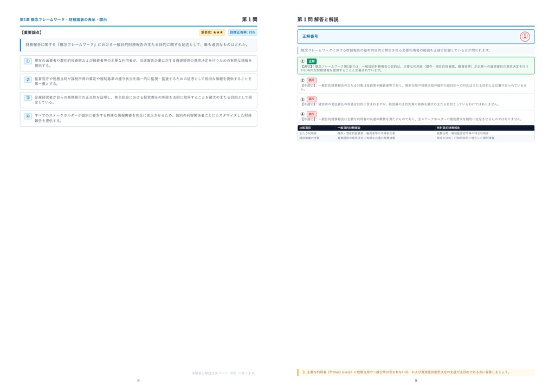Click the blue ③ marker beside the 企業経営者 choice
Viewport: 555px width, 392px height.
(28, 98)
